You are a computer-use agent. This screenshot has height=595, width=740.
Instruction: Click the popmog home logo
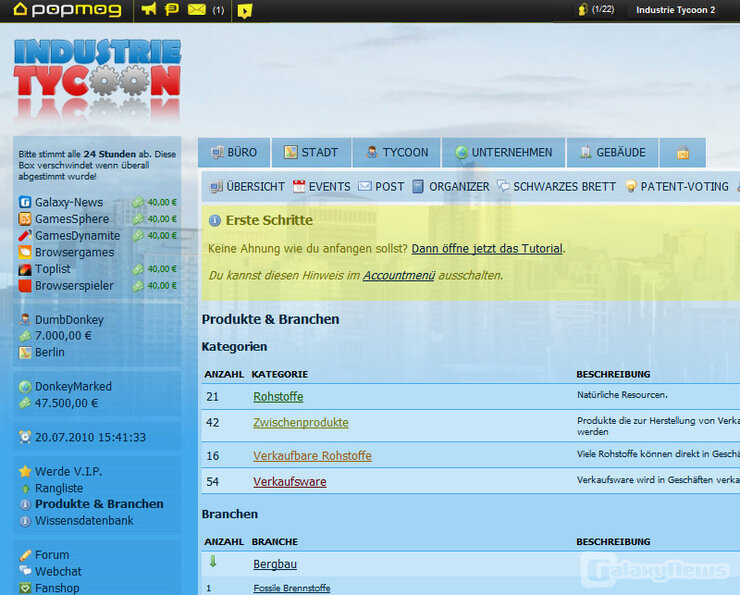pos(67,9)
